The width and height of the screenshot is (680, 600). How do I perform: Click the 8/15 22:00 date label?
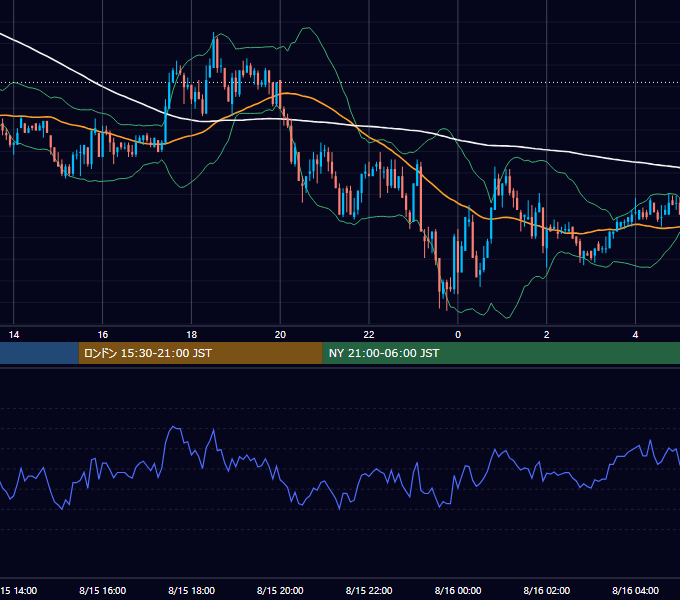coord(369,590)
